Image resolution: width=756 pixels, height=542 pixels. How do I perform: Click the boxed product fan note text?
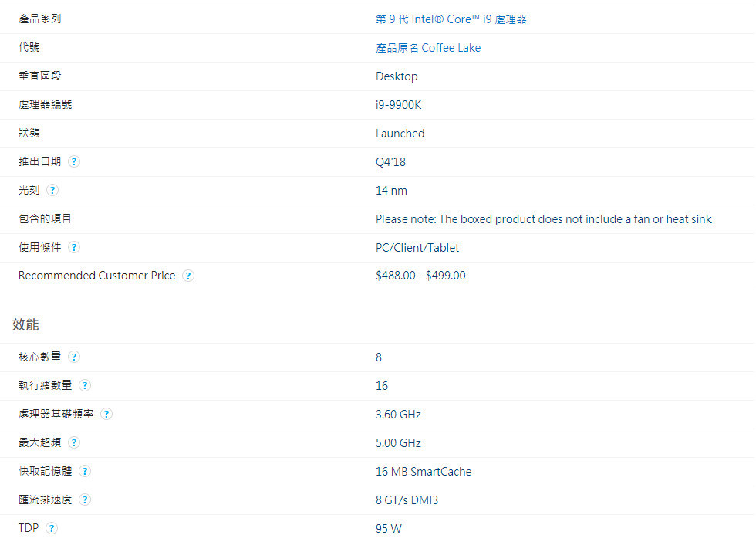543,219
